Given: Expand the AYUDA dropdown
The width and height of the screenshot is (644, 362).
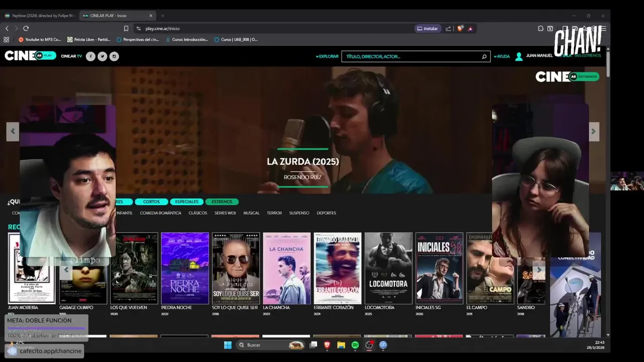Looking at the screenshot, I should click(x=502, y=56).
